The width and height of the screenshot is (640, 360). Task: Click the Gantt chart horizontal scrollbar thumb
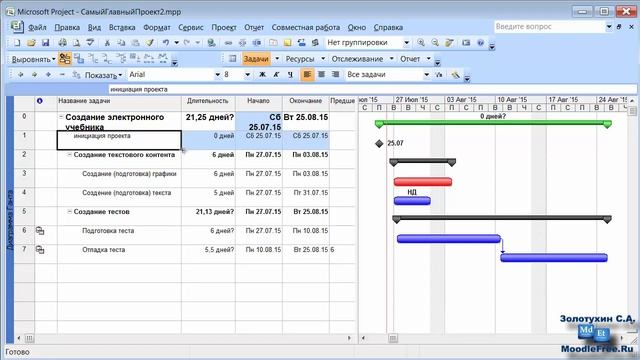(393, 338)
